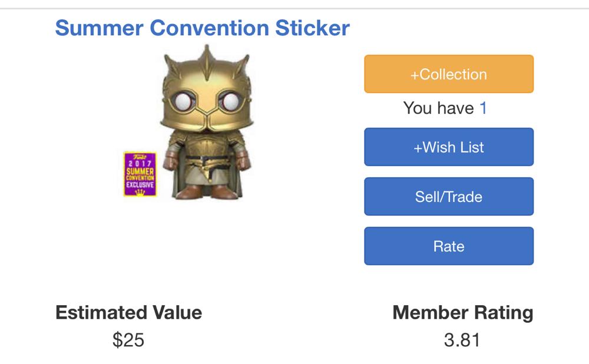Open the owned count number 1 link
The width and height of the screenshot is (589, 364).
tap(483, 108)
